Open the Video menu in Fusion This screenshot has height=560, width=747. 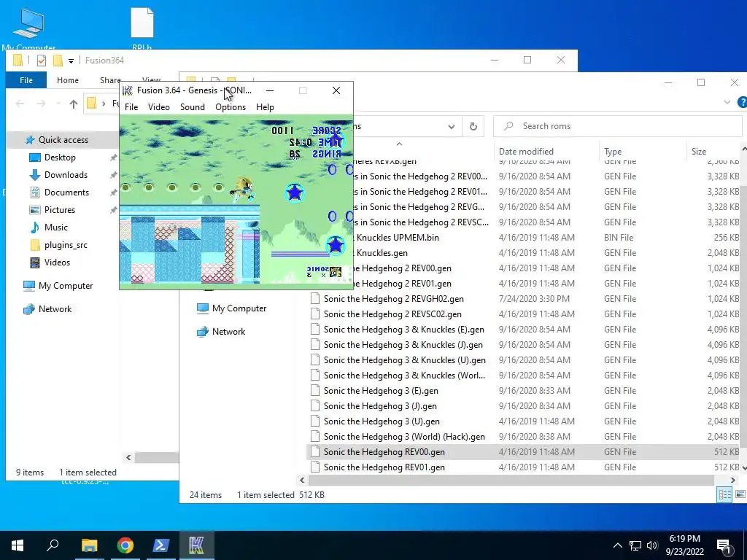[x=158, y=107]
